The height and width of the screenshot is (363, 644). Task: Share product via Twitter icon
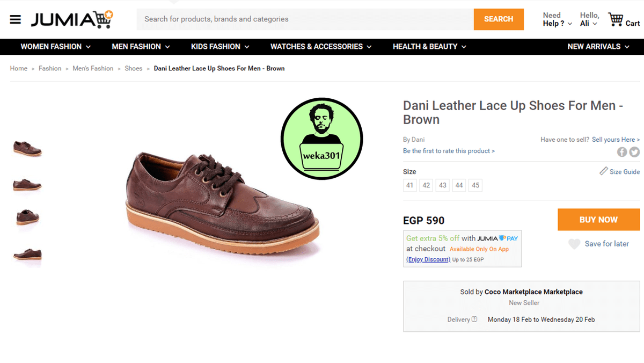634,152
